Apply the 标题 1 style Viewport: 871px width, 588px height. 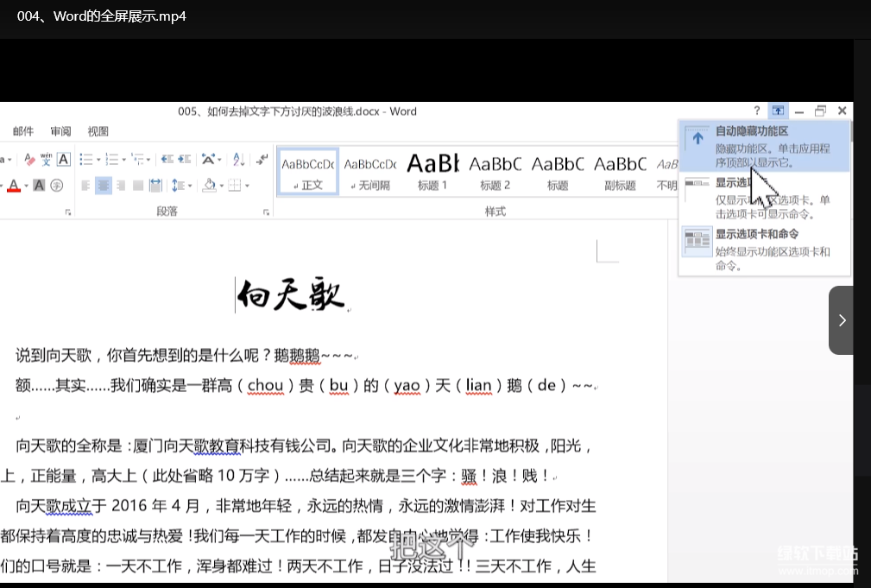pyautogui.click(x=432, y=171)
